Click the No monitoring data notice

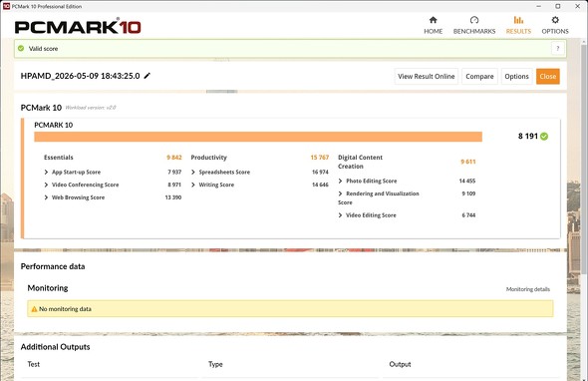tap(290, 308)
